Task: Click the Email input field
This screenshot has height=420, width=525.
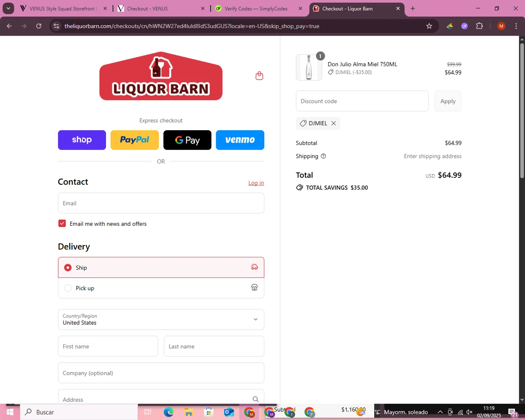Action: (x=161, y=203)
